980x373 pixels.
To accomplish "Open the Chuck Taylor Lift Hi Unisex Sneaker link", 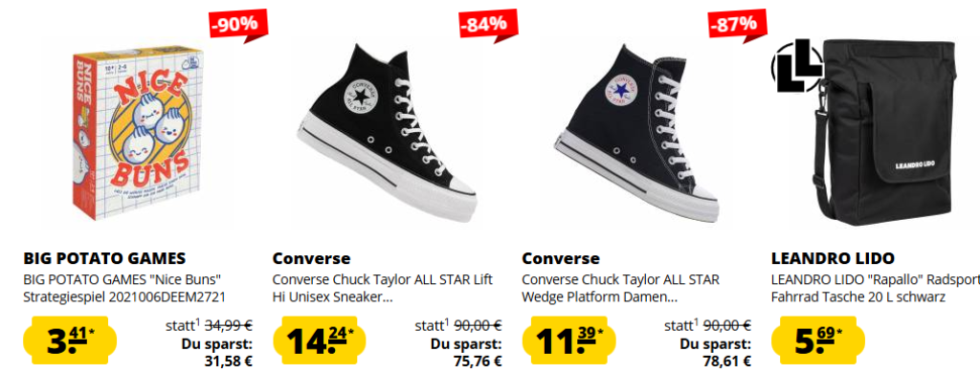I will click(383, 288).
